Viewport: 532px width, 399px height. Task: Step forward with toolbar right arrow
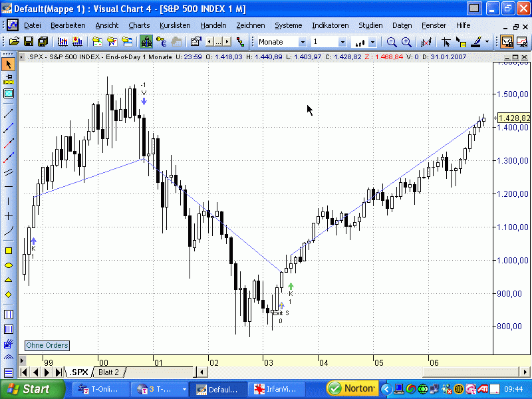point(227,42)
